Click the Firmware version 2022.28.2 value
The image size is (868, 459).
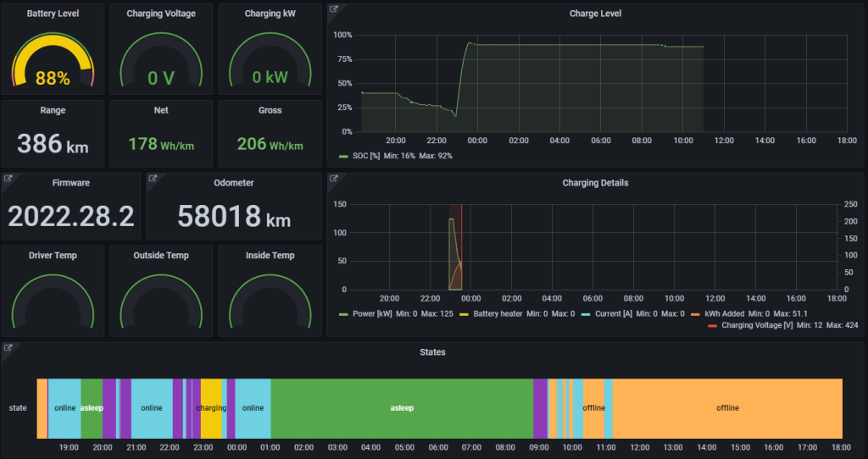coord(71,217)
